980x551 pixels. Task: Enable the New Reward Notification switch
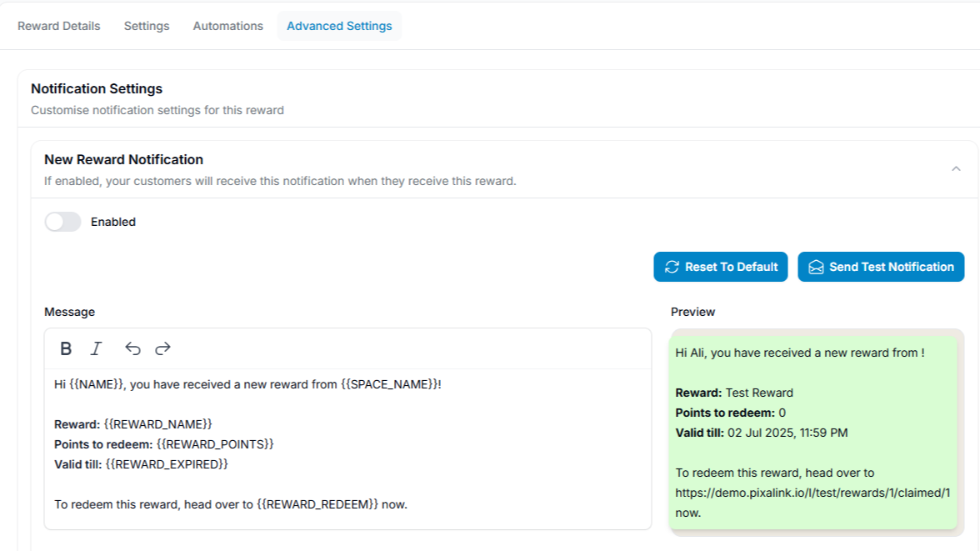pyautogui.click(x=62, y=222)
